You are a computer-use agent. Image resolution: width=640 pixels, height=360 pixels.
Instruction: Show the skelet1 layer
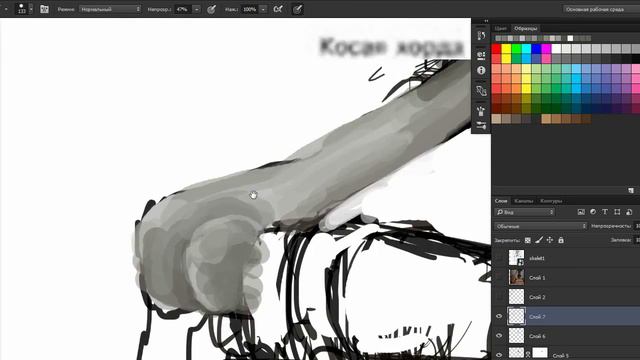coord(499,258)
